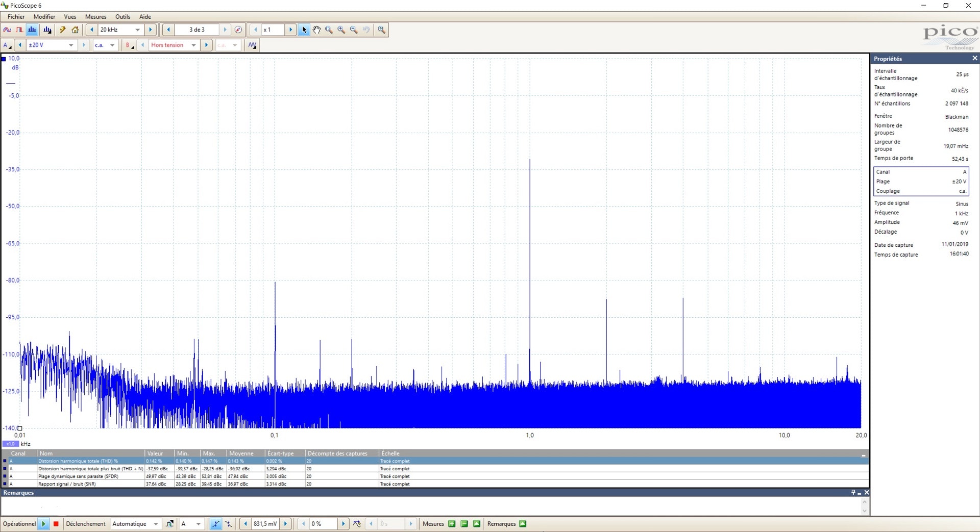Image resolution: width=980 pixels, height=532 pixels.
Task: Go to previous buffer waveform
Action: point(168,30)
